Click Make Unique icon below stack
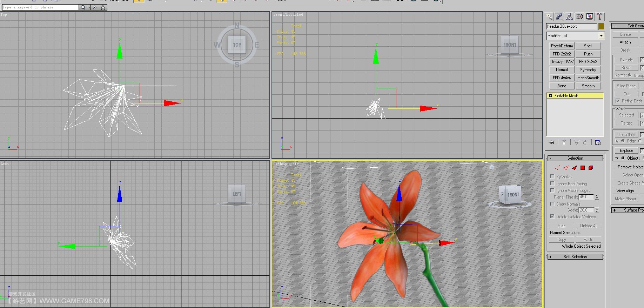The width and height of the screenshot is (644, 308). point(576,142)
